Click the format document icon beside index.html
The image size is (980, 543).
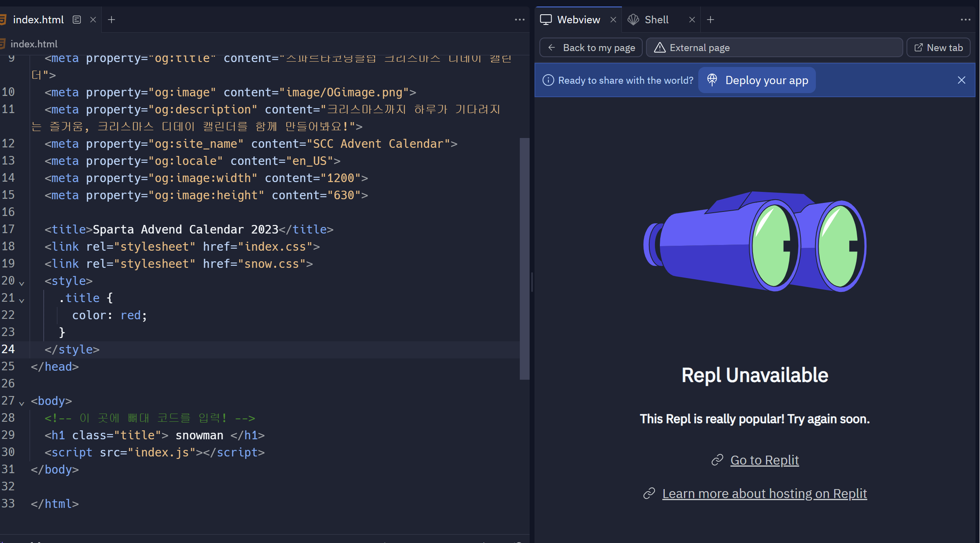pos(77,20)
